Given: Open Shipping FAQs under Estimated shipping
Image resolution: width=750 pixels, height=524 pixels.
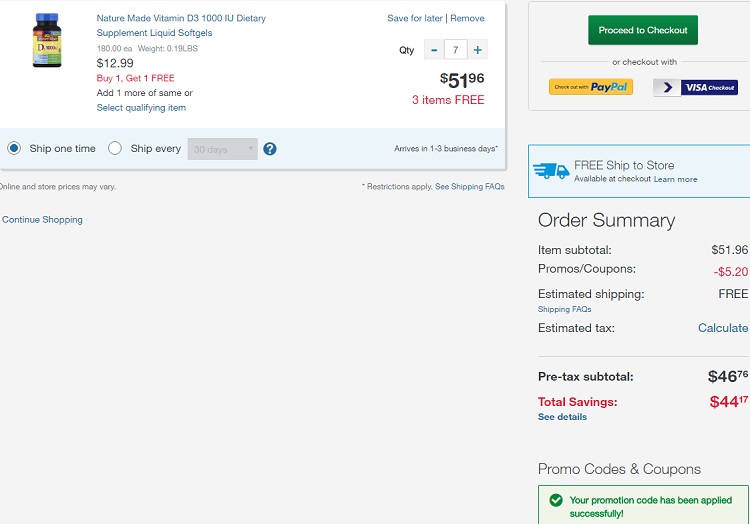Looking at the screenshot, I should pos(564,309).
